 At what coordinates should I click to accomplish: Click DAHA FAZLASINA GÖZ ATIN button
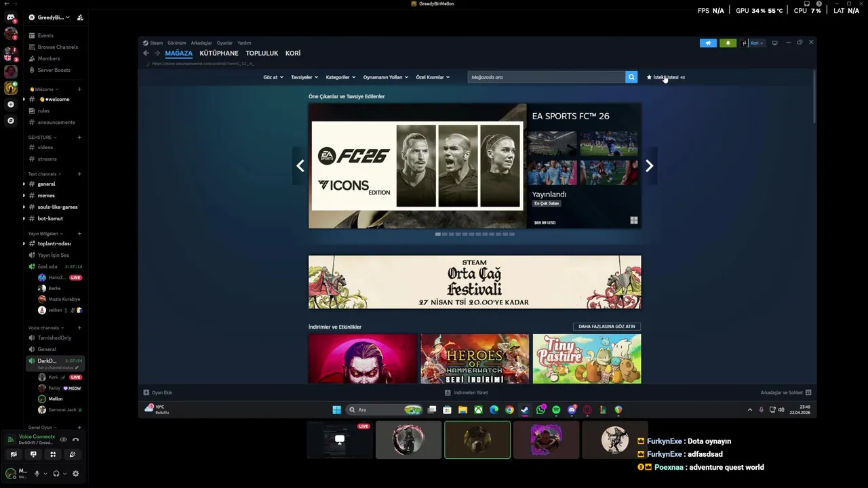click(x=607, y=327)
